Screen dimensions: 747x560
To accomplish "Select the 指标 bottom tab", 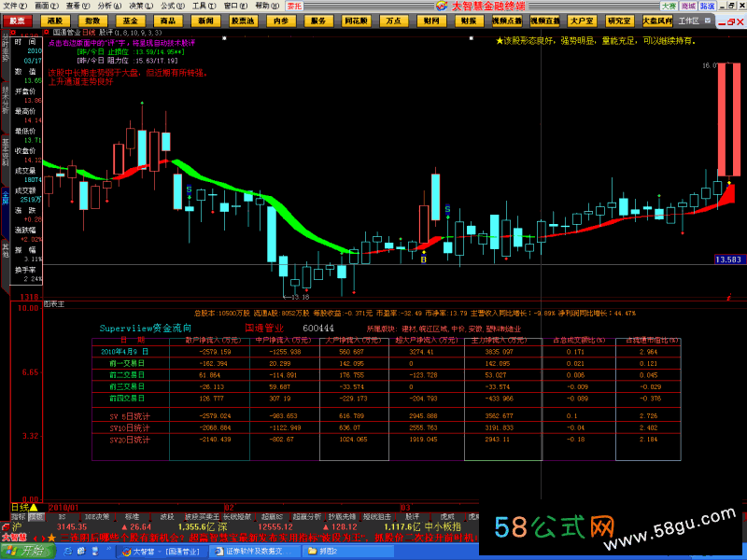I will click(x=19, y=517).
